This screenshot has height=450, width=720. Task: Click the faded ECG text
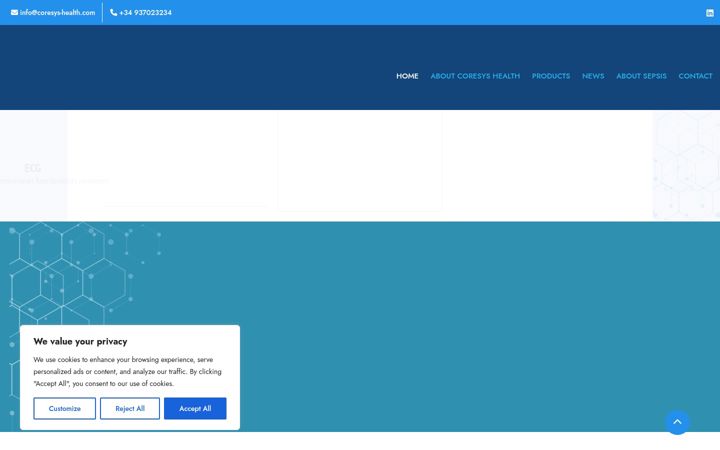[x=33, y=168]
